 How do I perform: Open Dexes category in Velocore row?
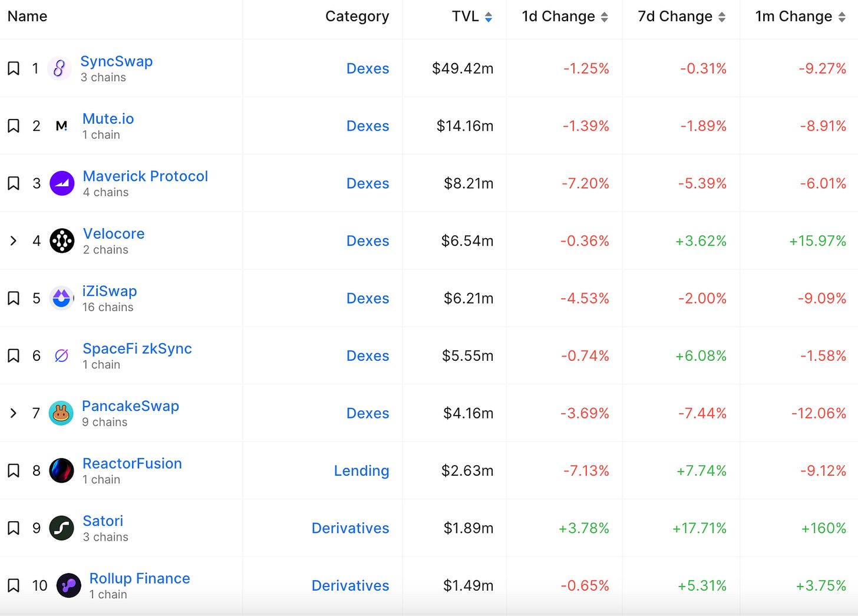(368, 241)
